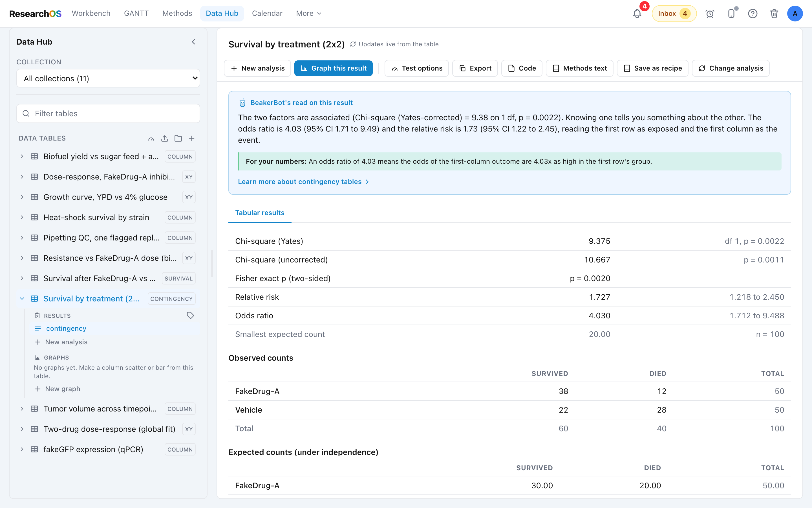Screen dimensions: 812x508
Task: Open the Inbox button
Action: (674, 14)
